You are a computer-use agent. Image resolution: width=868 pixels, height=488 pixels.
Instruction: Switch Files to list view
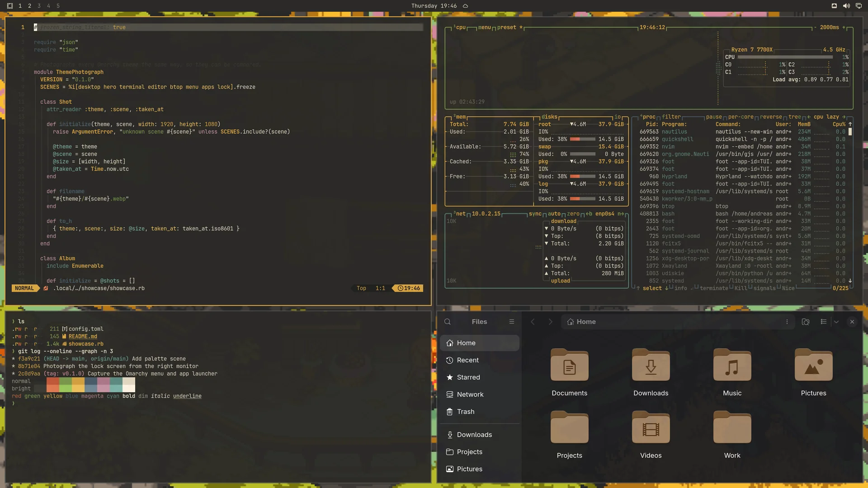coord(824,322)
